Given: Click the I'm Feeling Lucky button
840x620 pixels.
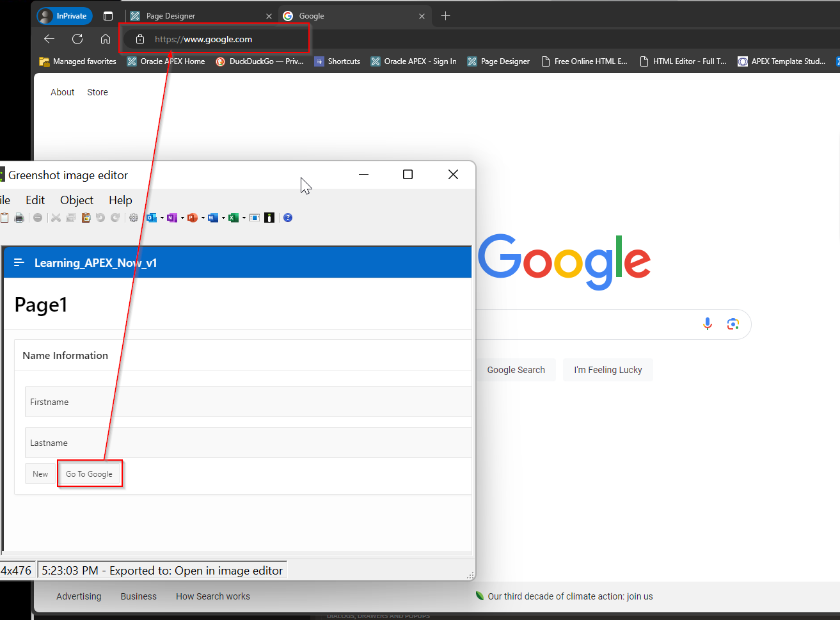Looking at the screenshot, I should [608, 370].
